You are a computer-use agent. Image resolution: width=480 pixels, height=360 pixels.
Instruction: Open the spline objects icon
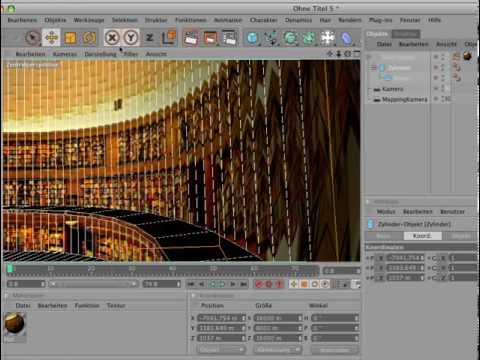tap(271, 38)
